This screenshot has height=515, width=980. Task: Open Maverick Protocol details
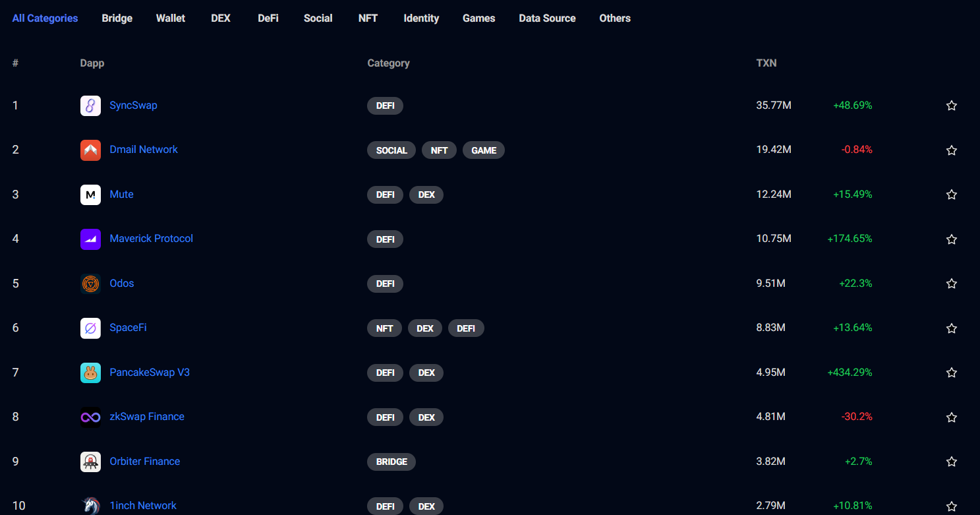click(x=152, y=239)
